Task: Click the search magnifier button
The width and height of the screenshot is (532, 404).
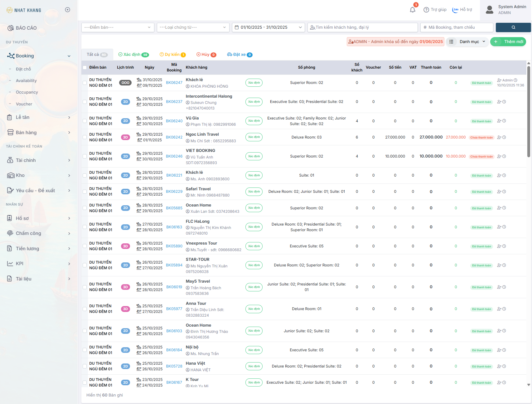Action: pyautogui.click(x=513, y=27)
